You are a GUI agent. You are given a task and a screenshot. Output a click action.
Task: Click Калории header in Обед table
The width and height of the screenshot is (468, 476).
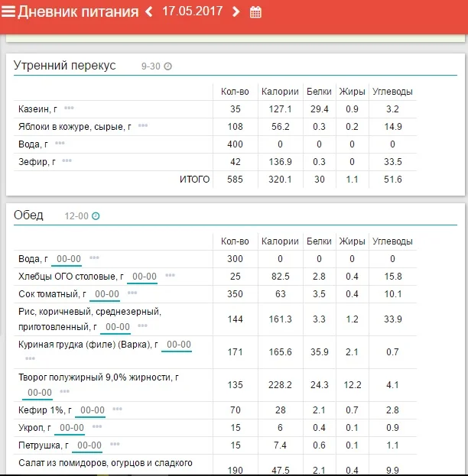click(280, 241)
